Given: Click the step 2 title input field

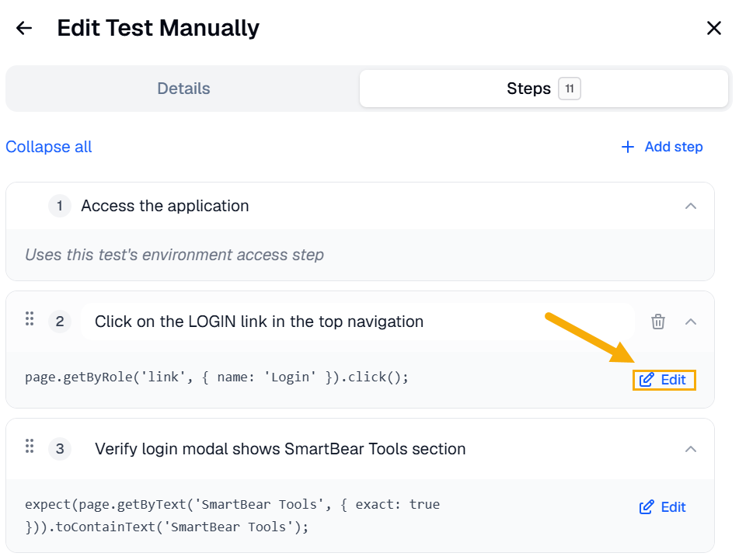Looking at the screenshot, I should [357, 322].
